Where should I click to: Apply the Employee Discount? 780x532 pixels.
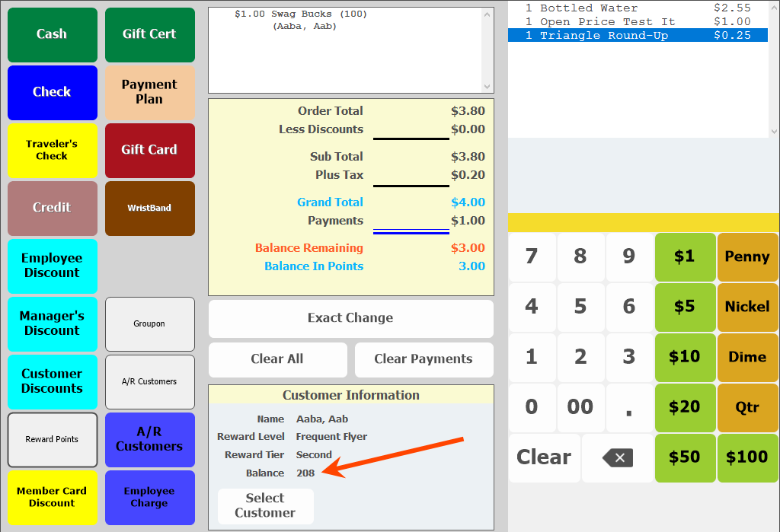[52, 266]
